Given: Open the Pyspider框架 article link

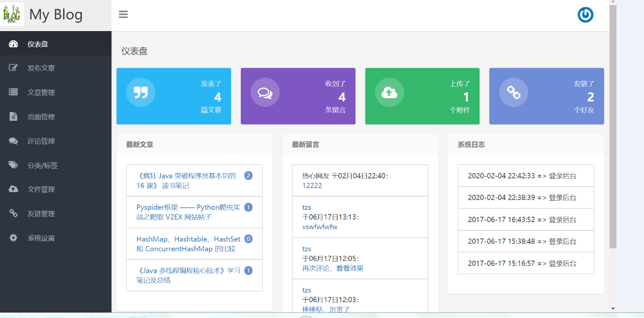Looking at the screenshot, I should tap(188, 212).
